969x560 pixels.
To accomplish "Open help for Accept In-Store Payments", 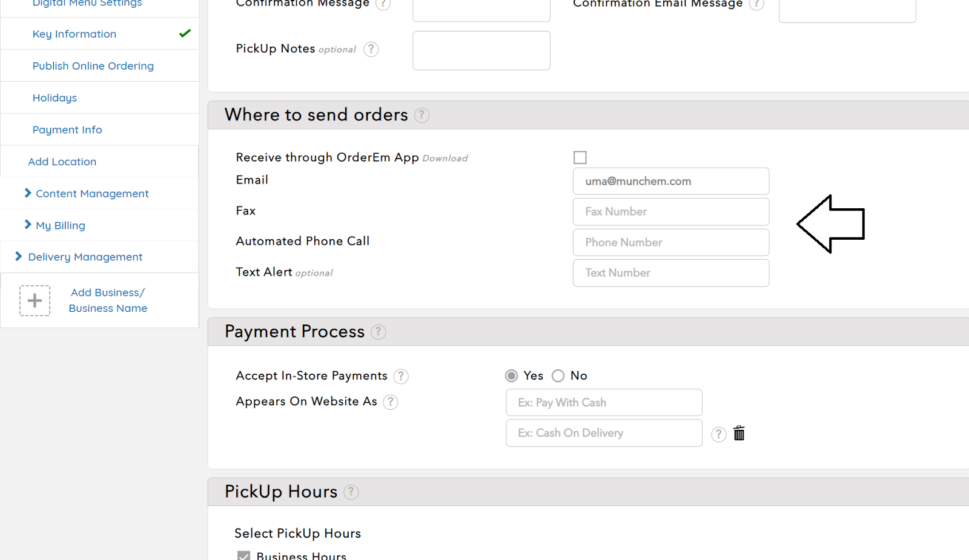I will pos(401,377).
